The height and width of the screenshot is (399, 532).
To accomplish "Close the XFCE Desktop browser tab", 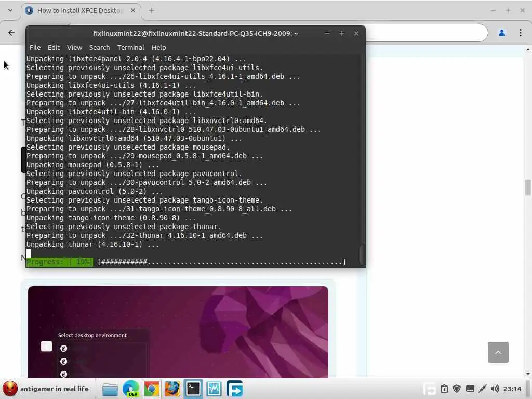I will (x=133, y=10).
